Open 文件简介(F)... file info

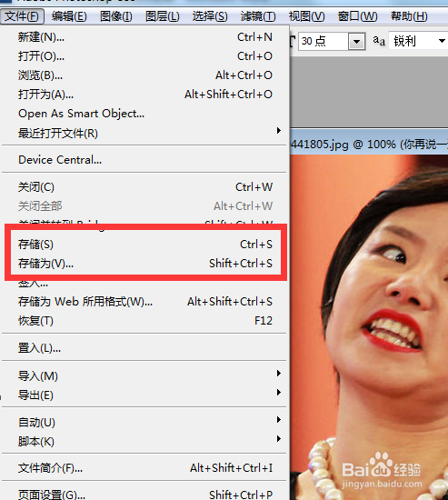144,468
